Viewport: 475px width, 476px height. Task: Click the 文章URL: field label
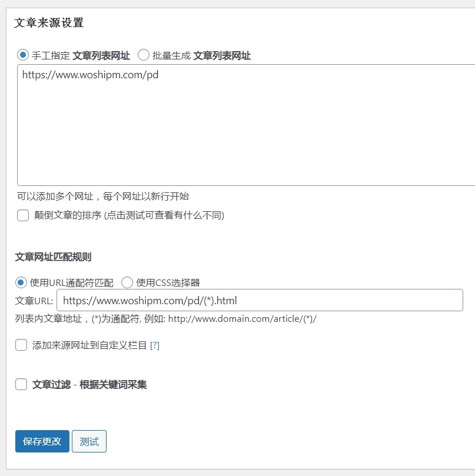(x=34, y=301)
